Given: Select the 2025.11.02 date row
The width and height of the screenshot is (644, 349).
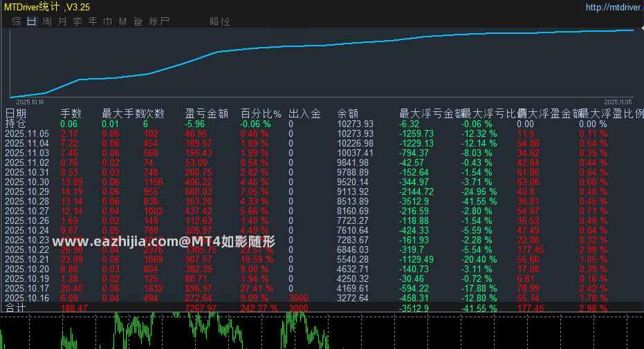Looking at the screenshot, I should click(27, 163).
